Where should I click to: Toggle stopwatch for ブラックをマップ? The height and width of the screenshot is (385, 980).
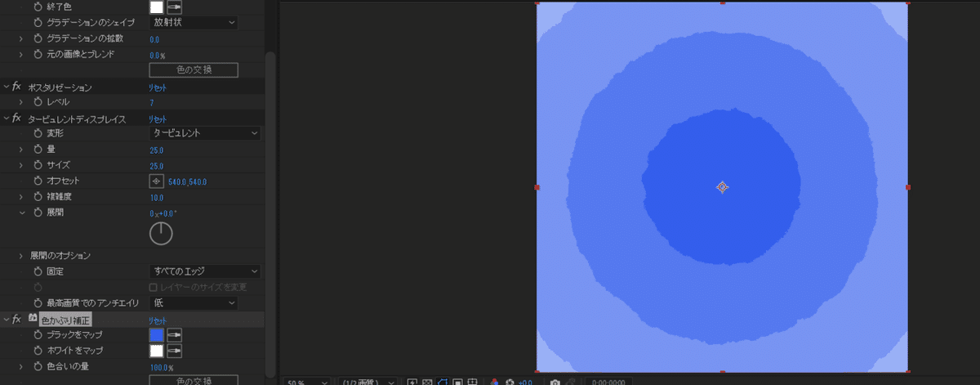click(x=38, y=335)
